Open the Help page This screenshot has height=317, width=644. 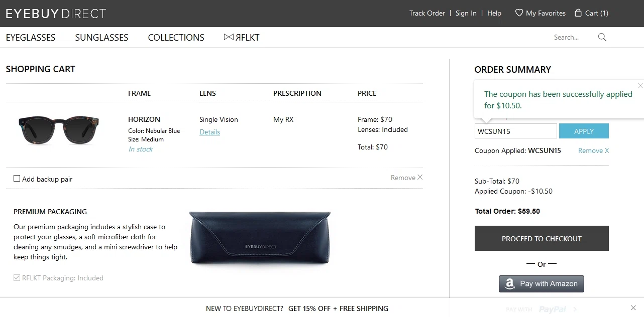(x=494, y=14)
